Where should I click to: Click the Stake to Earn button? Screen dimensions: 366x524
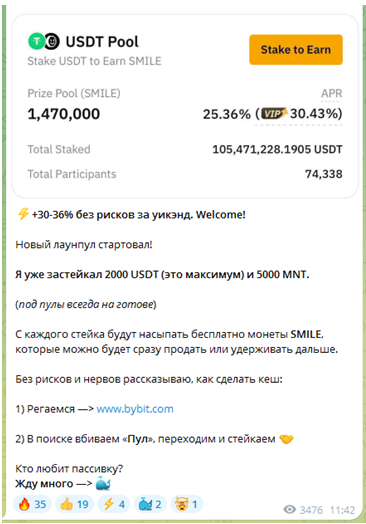click(x=296, y=49)
